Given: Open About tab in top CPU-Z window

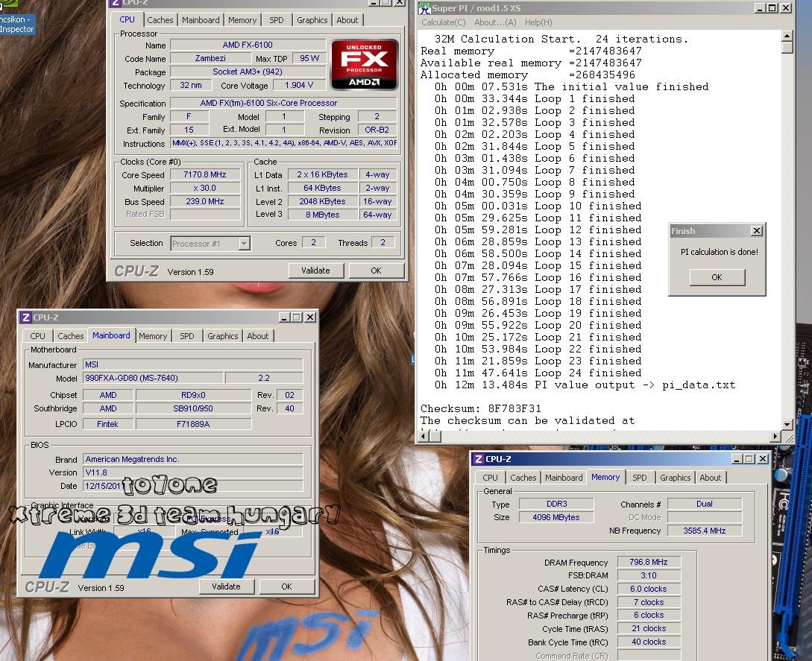Looking at the screenshot, I should [x=347, y=20].
